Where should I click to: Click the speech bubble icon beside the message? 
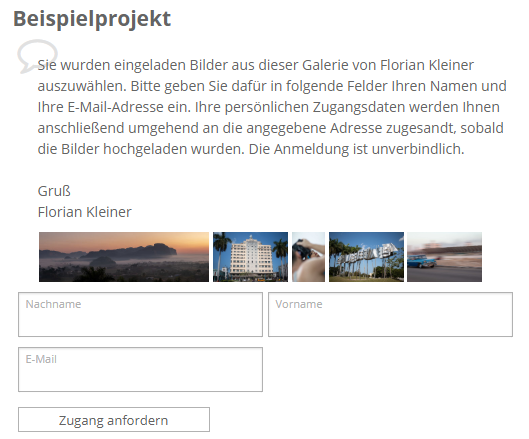(37, 56)
